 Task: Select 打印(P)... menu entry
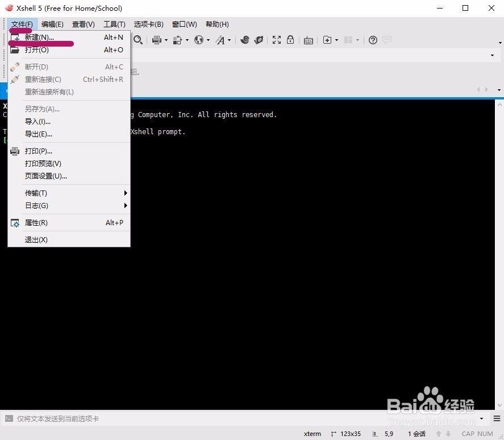pos(69,151)
